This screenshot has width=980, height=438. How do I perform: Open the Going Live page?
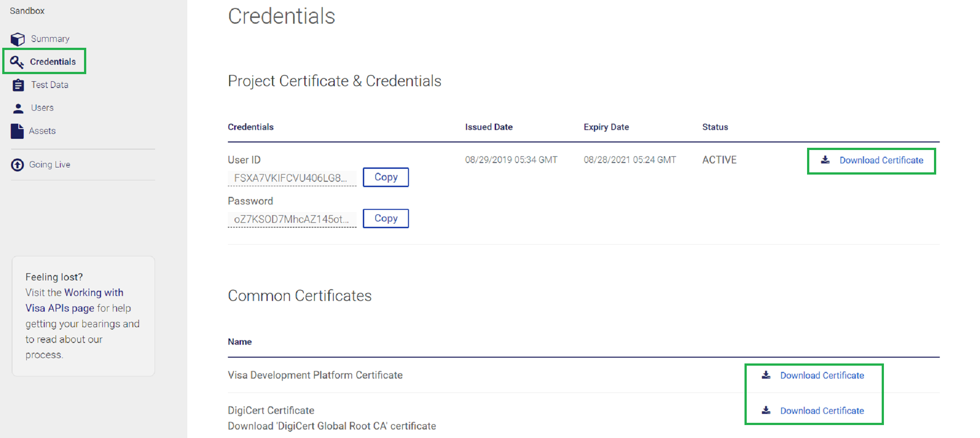click(50, 164)
